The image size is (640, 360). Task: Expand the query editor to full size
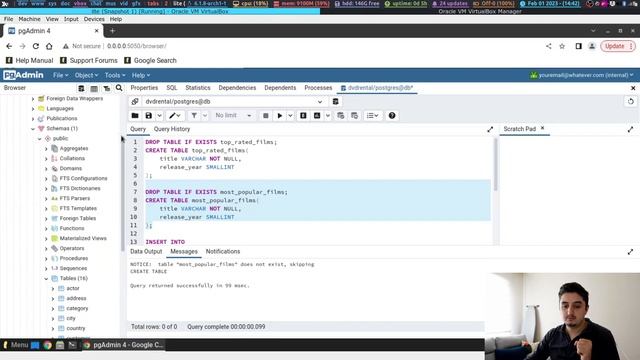pyautogui.click(x=490, y=129)
